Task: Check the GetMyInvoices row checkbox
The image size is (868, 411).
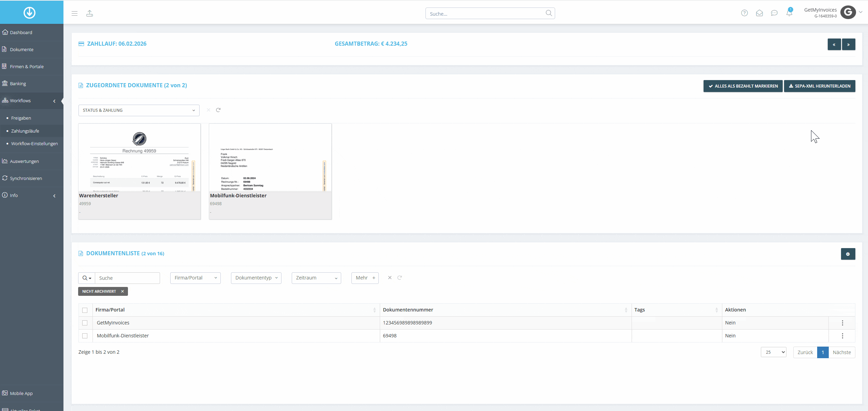Action: coord(85,323)
